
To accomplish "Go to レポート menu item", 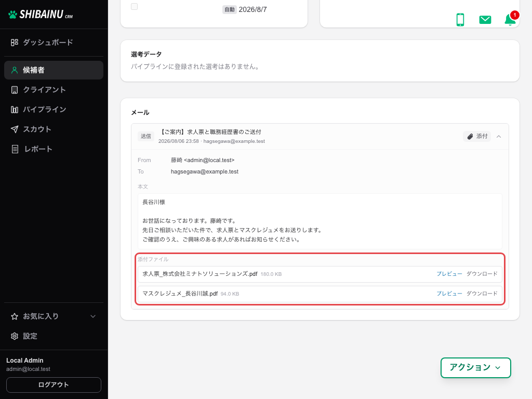I will [x=54, y=149].
